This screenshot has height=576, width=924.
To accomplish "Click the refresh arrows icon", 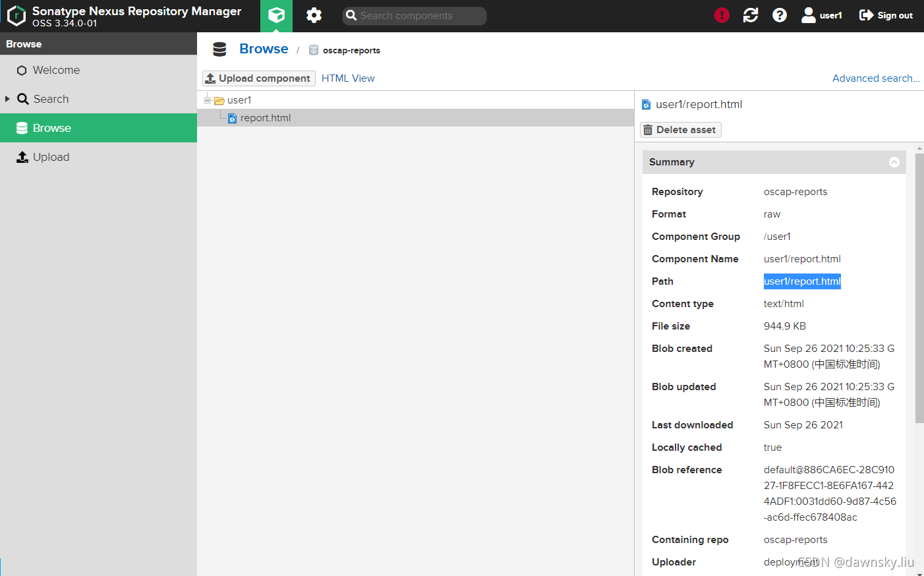I will point(751,15).
